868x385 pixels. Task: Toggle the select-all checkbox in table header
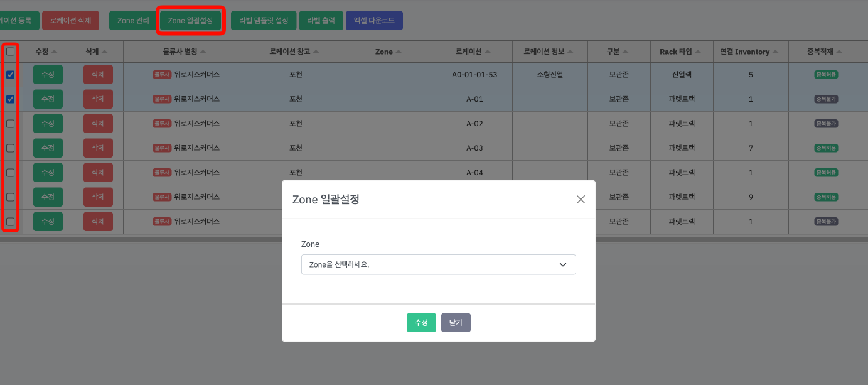click(11, 52)
